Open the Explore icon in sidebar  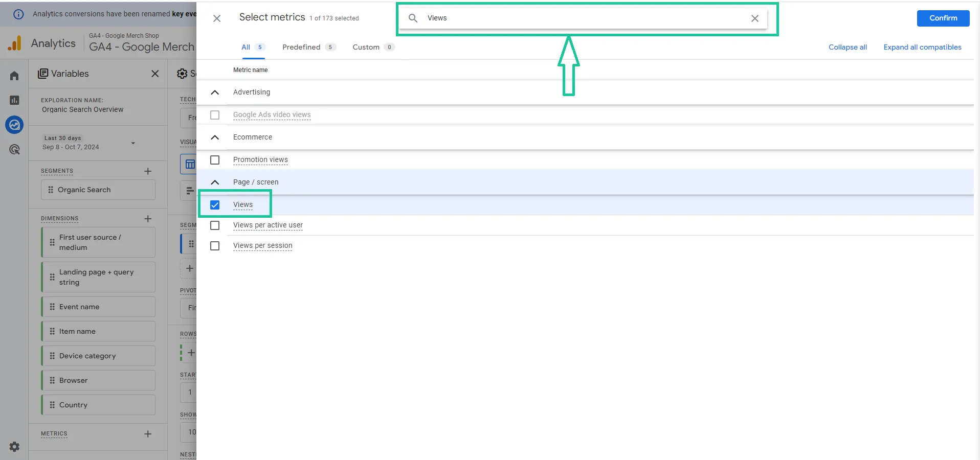pyautogui.click(x=14, y=125)
